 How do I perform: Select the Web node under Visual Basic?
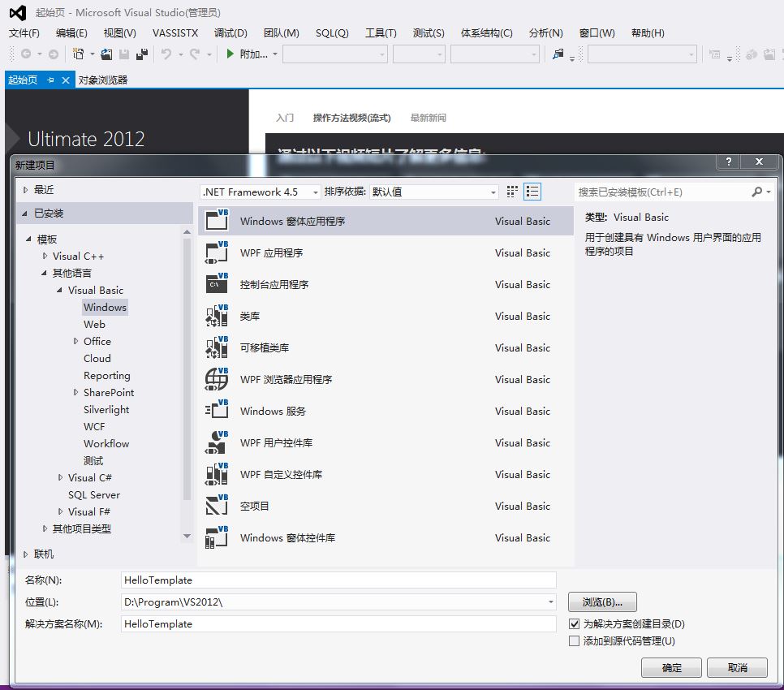(94, 325)
